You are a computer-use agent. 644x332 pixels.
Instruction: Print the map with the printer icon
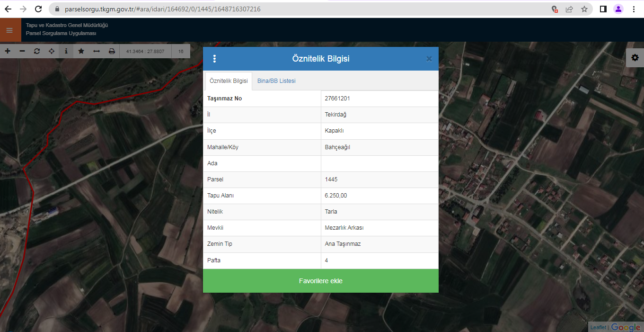112,51
